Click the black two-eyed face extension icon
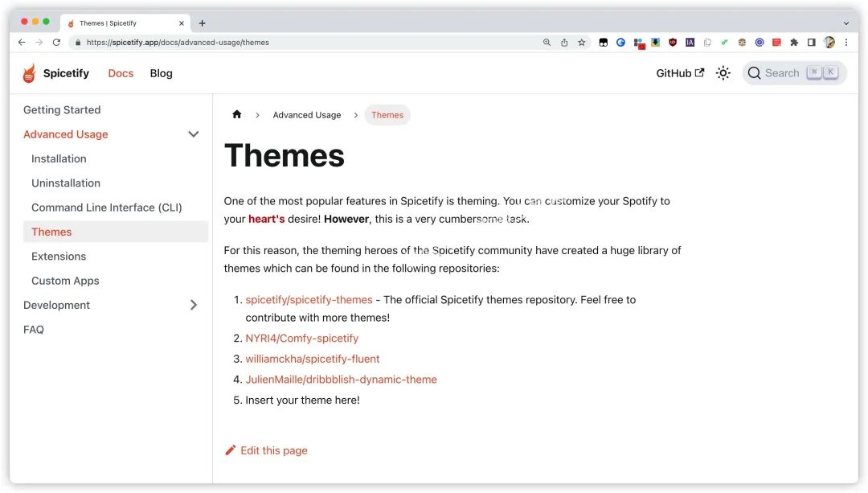Image resolution: width=868 pixels, height=493 pixels. coord(604,42)
